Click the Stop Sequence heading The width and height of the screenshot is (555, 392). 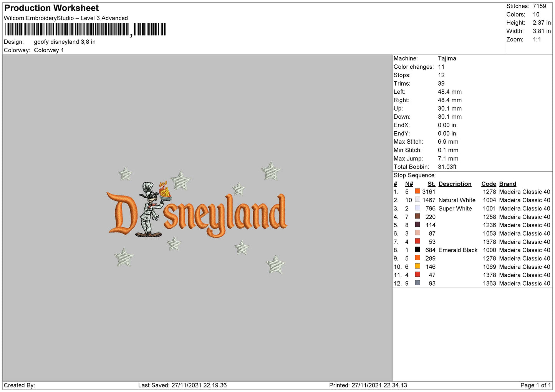(414, 175)
